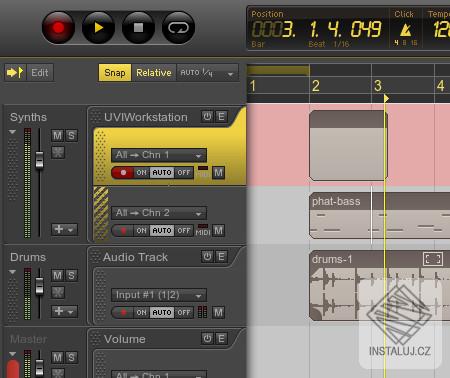This screenshot has width=450, height=378.
Task: Set Chn 1 monitoring to OFF
Action: 183,173
